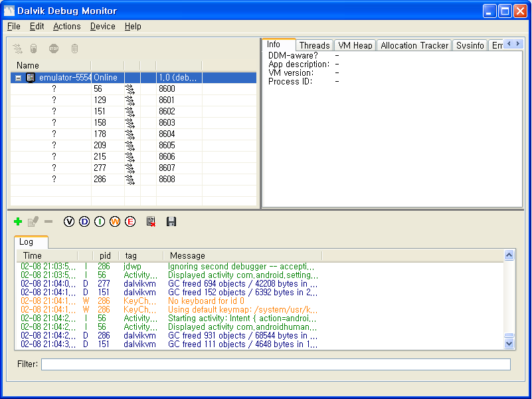532x399 pixels.
Task: Click the debug icon for pid 158
Action: [130, 122]
